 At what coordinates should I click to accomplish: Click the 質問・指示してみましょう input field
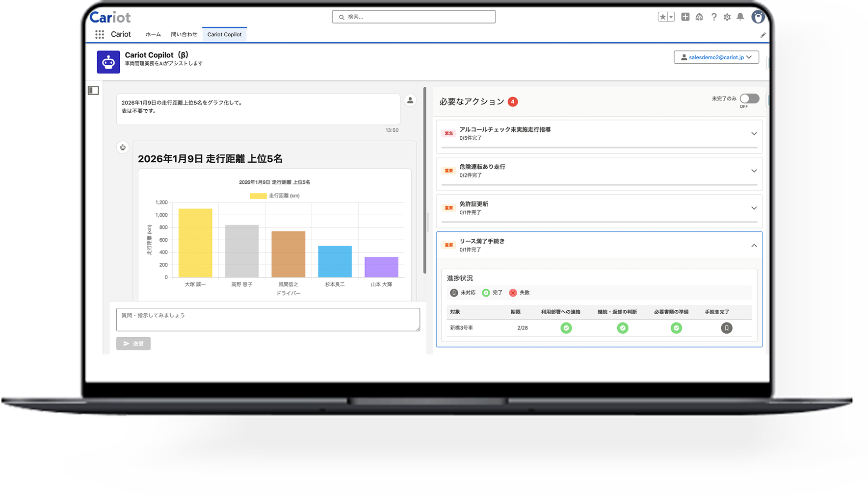(267, 319)
